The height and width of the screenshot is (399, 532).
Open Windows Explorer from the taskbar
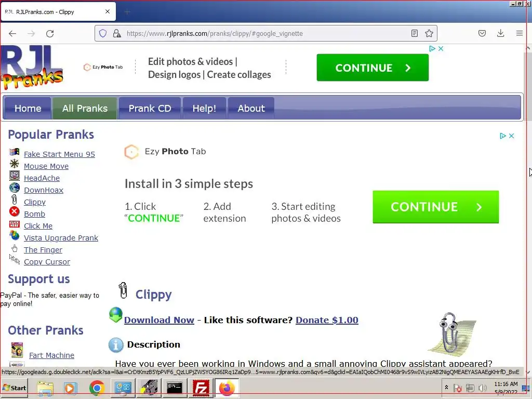[45, 388]
